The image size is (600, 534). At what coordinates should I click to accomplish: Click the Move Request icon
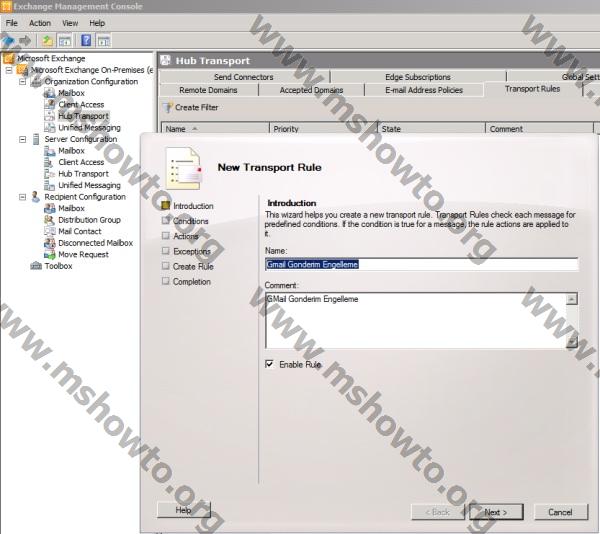tap(49, 254)
